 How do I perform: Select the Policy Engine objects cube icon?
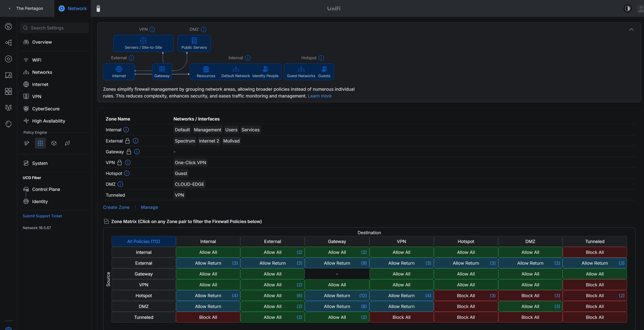pyautogui.click(x=54, y=143)
